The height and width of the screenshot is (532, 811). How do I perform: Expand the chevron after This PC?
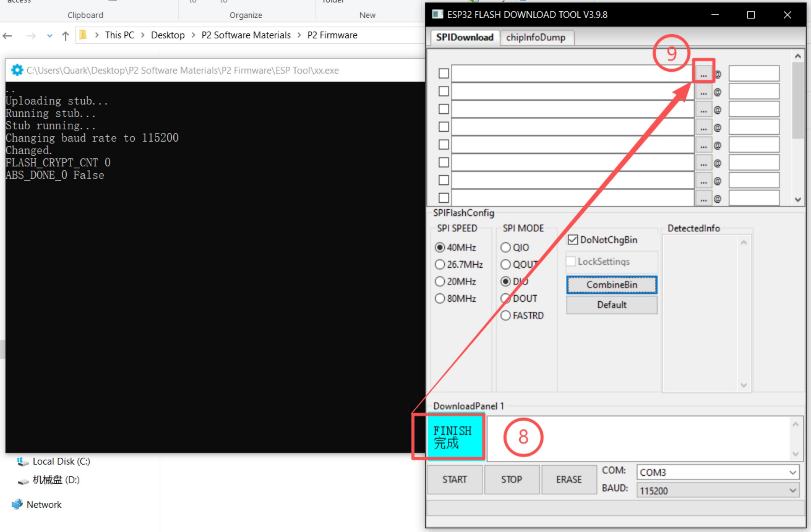[142, 35]
